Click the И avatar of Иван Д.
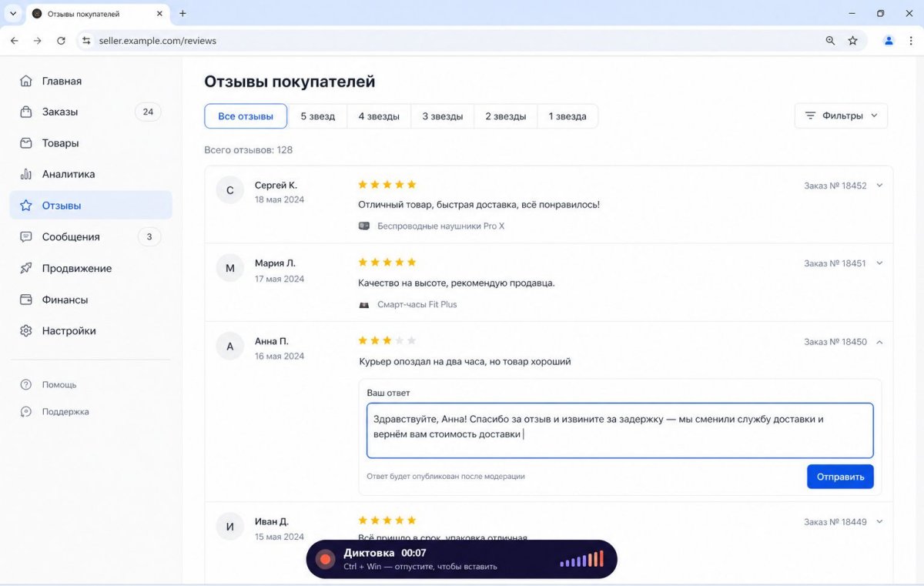The image size is (924, 586). point(229,527)
